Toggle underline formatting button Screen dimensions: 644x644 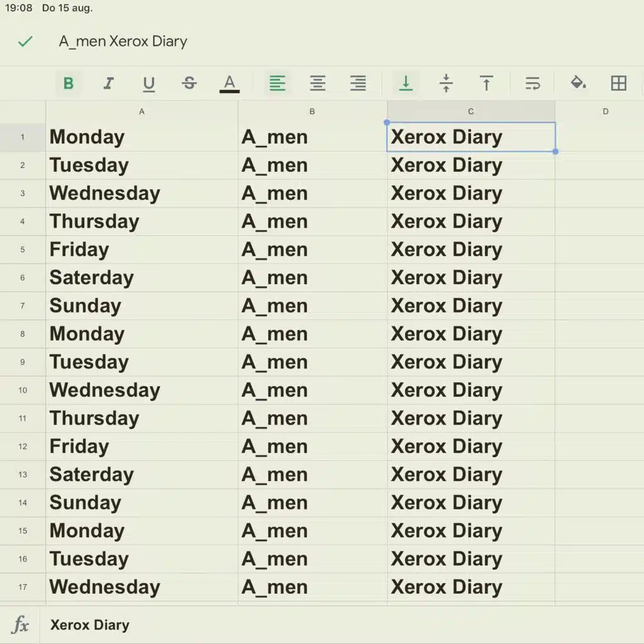[148, 84]
